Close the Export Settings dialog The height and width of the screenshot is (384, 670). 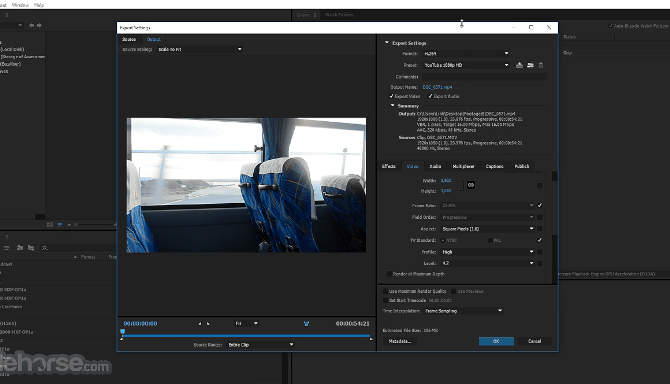[549, 27]
